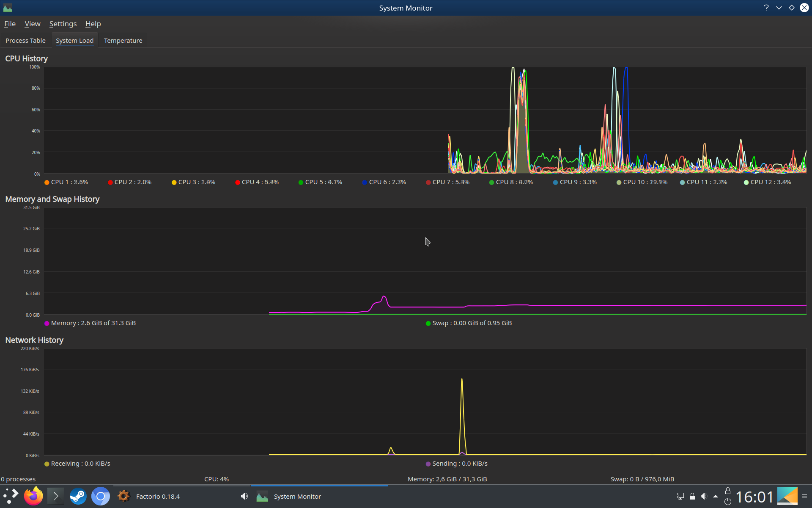Click the keep-above diamond icon in title bar

[x=791, y=8]
